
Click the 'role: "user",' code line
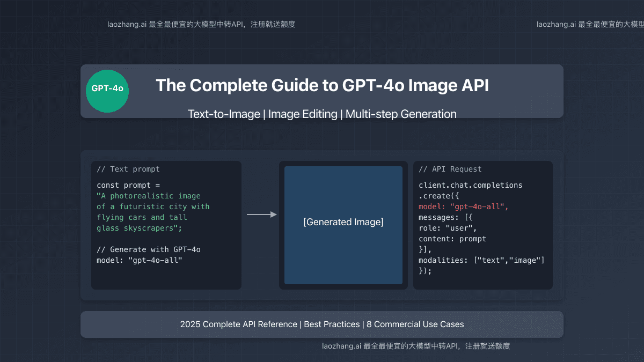pyautogui.click(x=448, y=228)
